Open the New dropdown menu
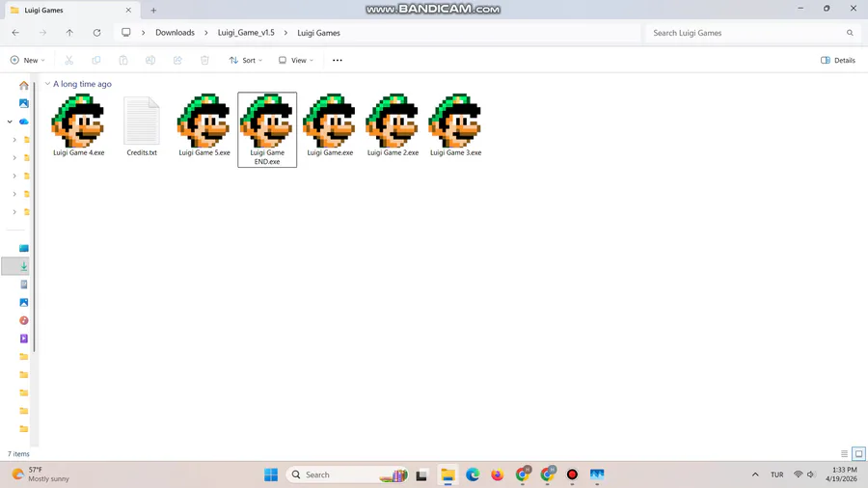This screenshot has width=868, height=488. coord(27,61)
